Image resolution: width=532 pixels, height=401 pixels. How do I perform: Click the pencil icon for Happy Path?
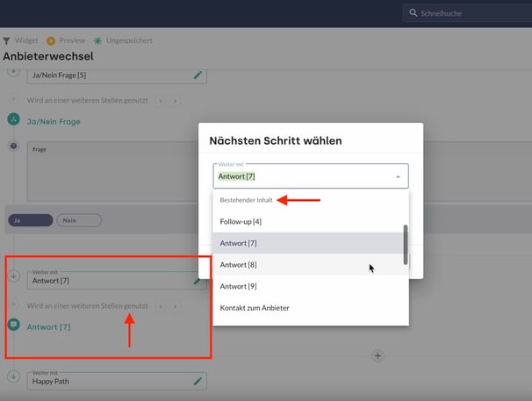198,381
